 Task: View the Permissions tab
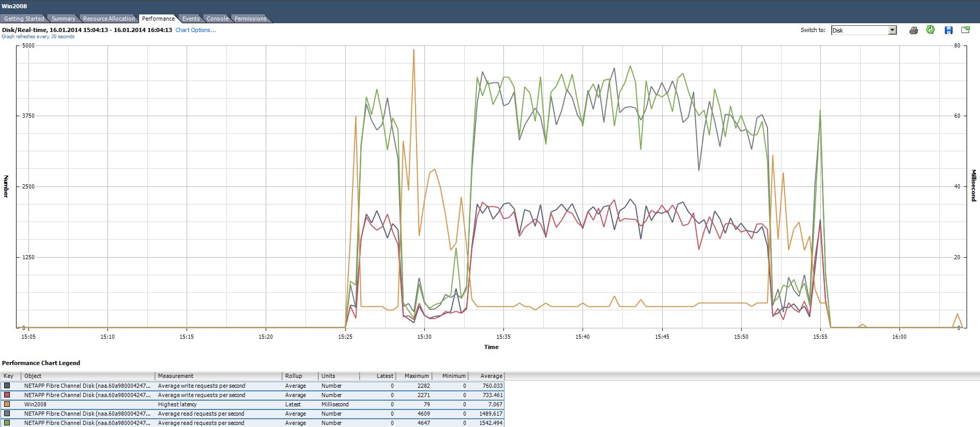click(250, 19)
